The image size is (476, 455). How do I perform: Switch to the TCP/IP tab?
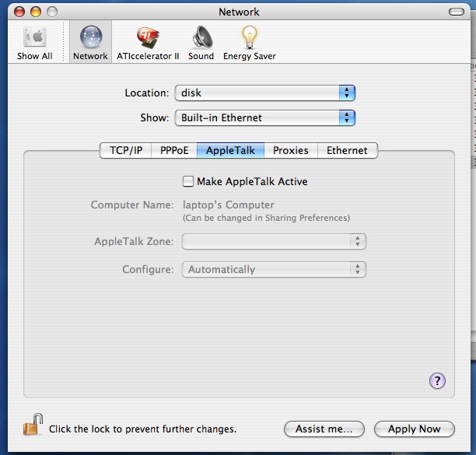[126, 150]
